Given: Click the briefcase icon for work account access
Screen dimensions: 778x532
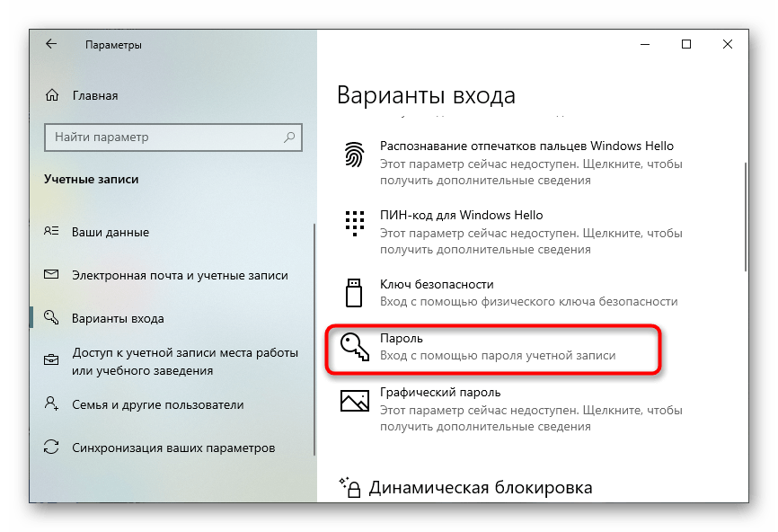Looking at the screenshot, I should [x=51, y=359].
